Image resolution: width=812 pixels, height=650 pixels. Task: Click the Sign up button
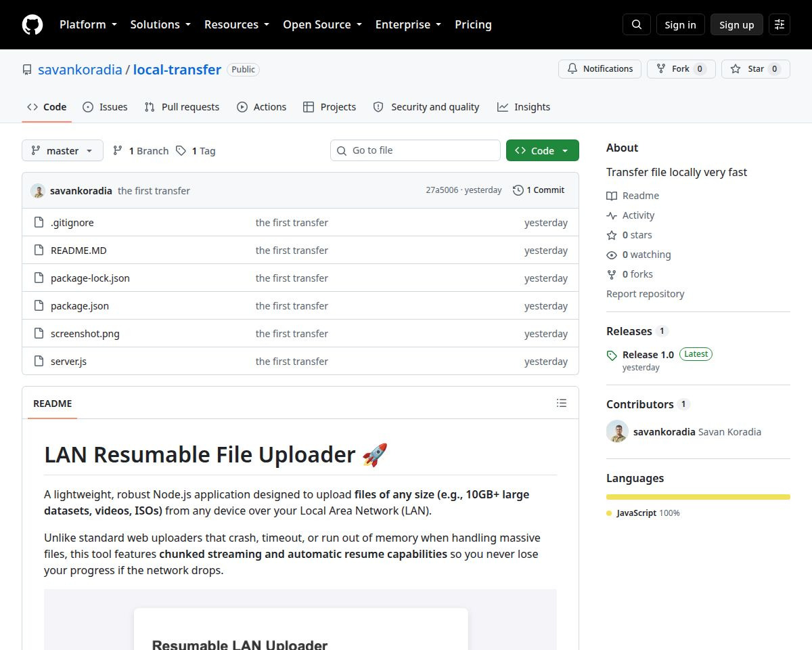[736, 24]
